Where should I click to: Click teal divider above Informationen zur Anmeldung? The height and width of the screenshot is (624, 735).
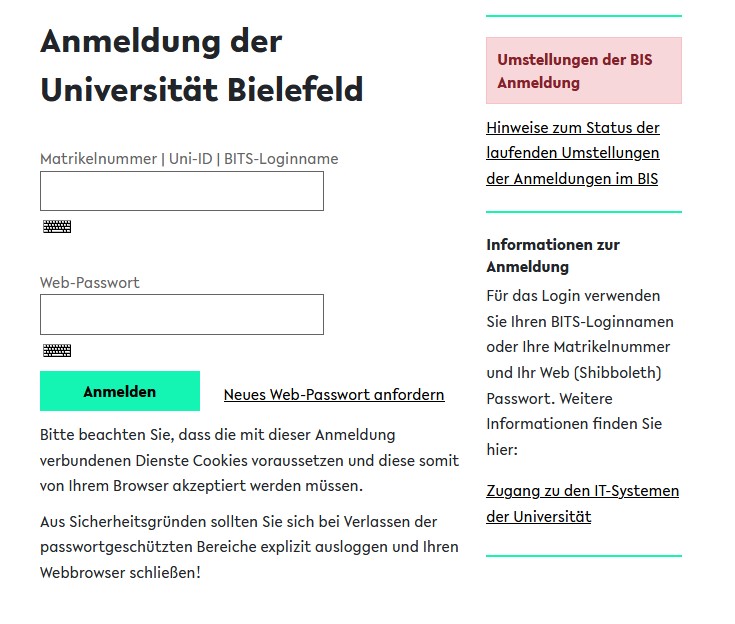click(x=583, y=212)
